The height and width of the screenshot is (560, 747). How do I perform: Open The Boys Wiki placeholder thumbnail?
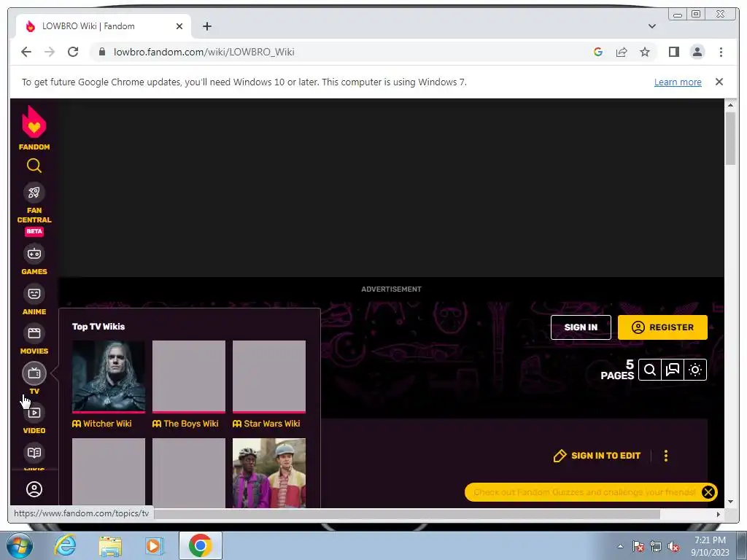(189, 376)
